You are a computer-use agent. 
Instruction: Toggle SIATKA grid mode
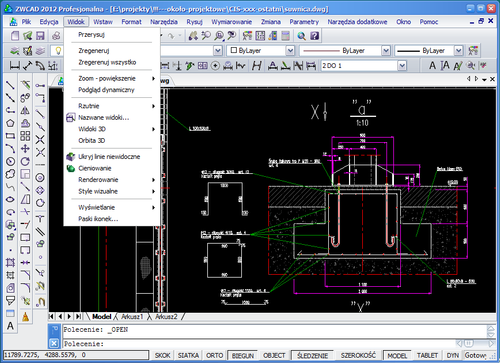click(188, 355)
